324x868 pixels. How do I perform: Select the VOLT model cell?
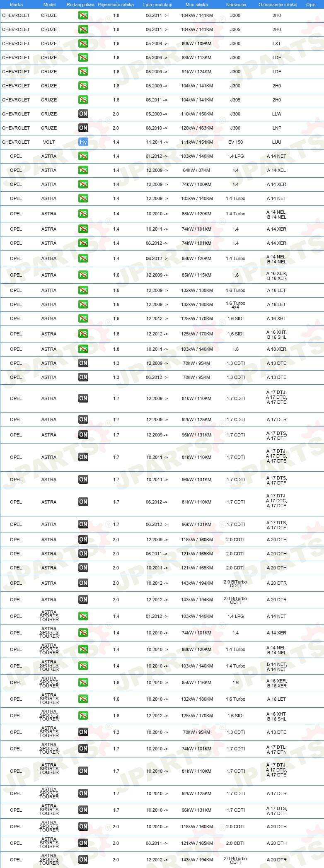[x=49, y=142]
